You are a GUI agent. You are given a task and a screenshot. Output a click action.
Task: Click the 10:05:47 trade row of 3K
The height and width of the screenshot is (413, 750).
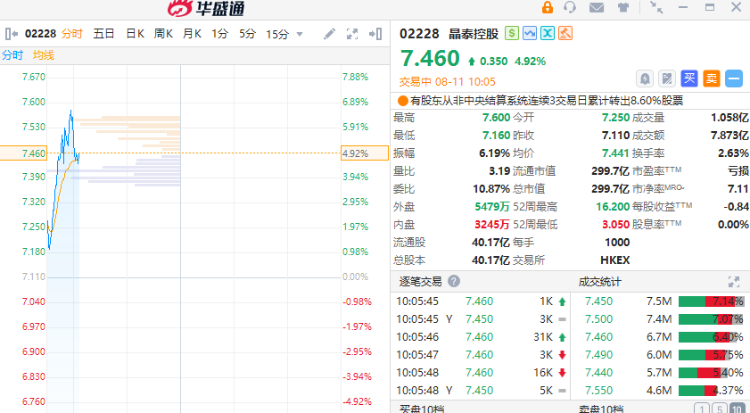point(482,355)
